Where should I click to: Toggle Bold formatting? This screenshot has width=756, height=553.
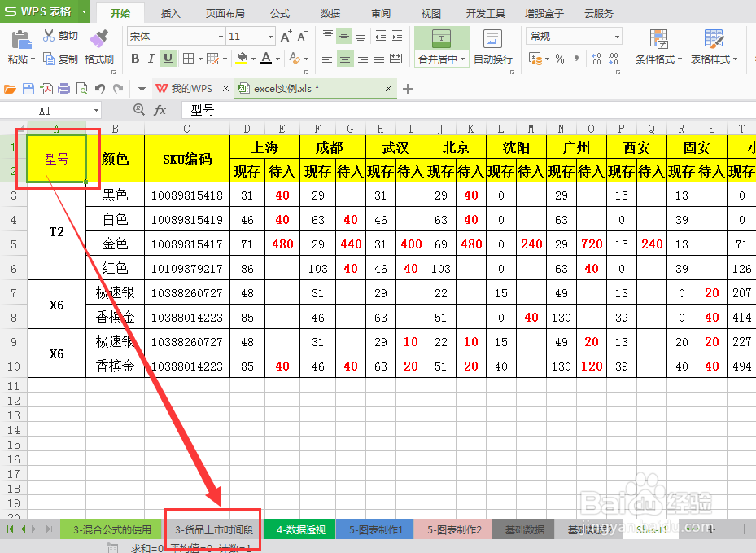pos(135,59)
